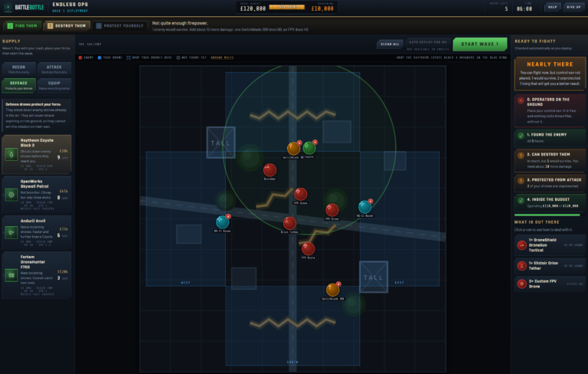Screen dimensions: 588x374
Task: Go to the Find Them step
Action: pyautogui.click(x=22, y=25)
